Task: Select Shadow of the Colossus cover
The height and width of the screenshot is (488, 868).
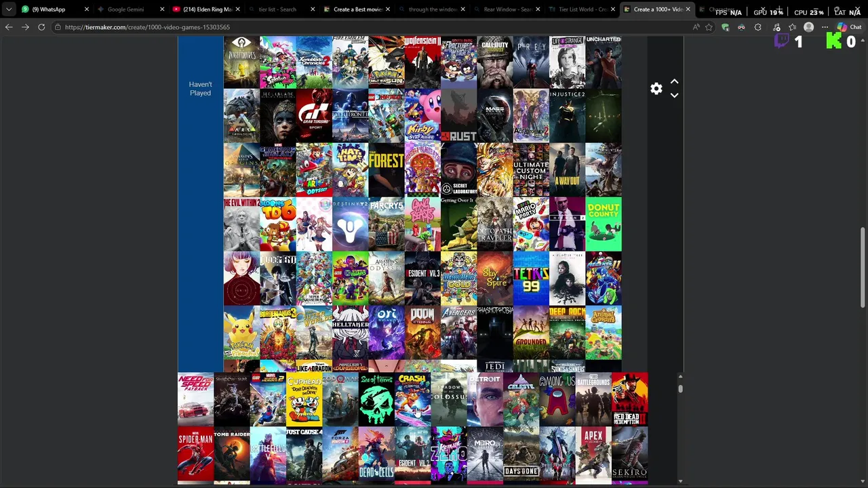Action: 449,399
